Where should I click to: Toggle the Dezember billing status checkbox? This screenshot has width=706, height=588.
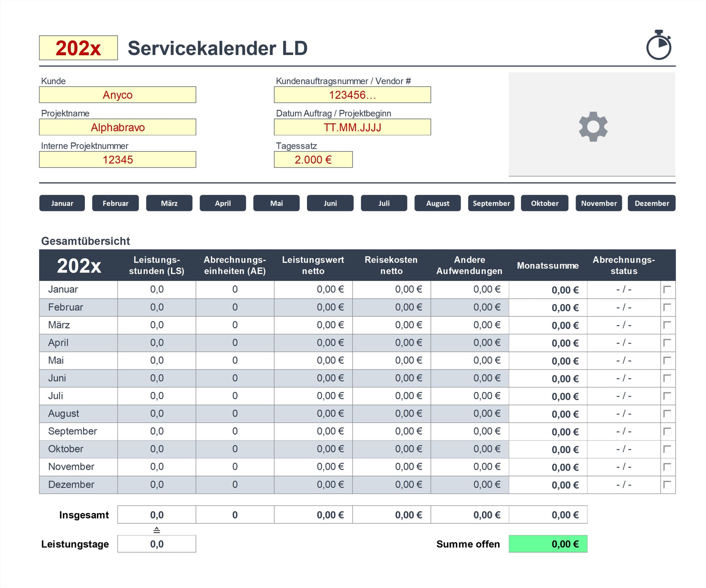(x=667, y=484)
